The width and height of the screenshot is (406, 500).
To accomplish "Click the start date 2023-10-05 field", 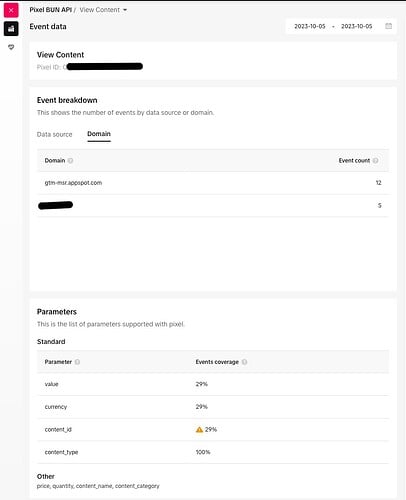I will click(x=310, y=26).
